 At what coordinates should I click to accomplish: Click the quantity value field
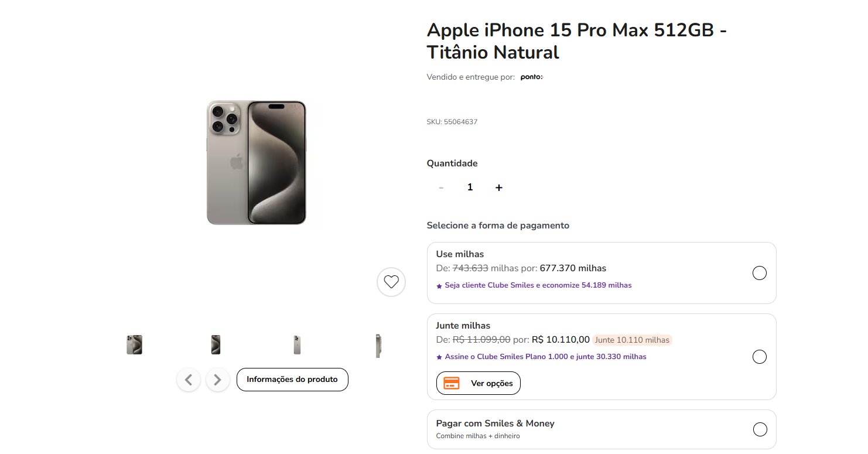click(470, 187)
